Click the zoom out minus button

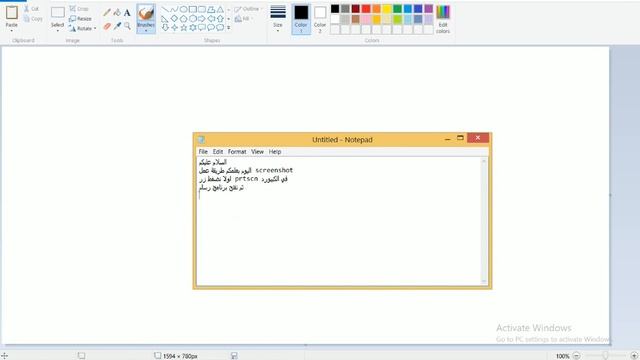[576, 356]
